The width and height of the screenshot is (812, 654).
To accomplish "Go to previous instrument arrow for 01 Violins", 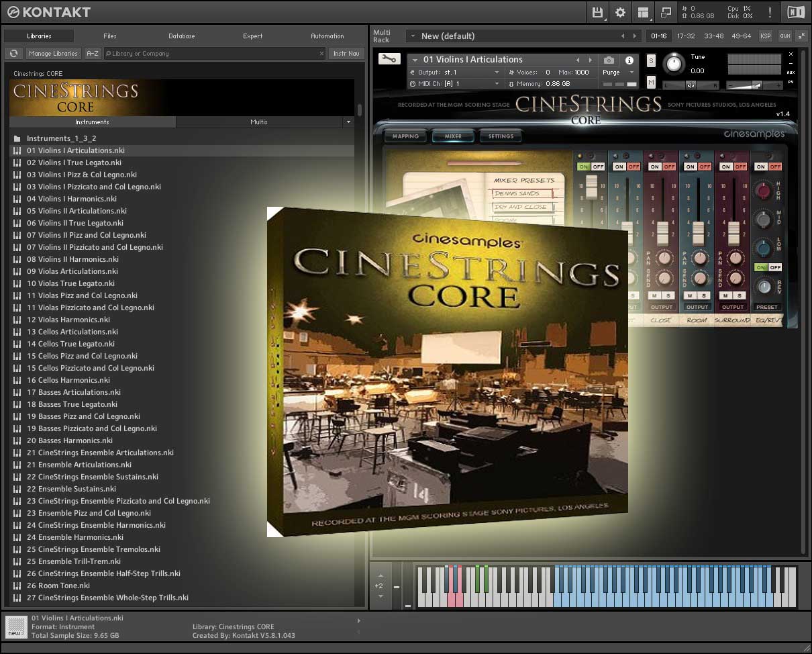I will [578, 60].
